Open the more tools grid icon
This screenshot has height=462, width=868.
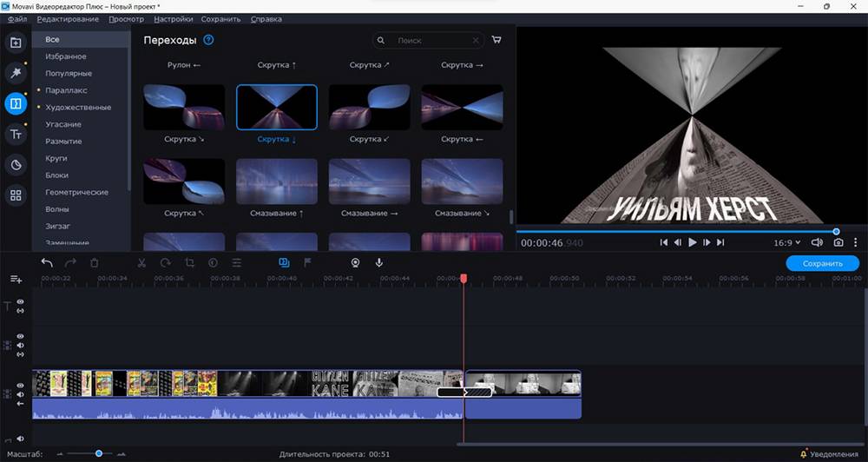click(16, 195)
